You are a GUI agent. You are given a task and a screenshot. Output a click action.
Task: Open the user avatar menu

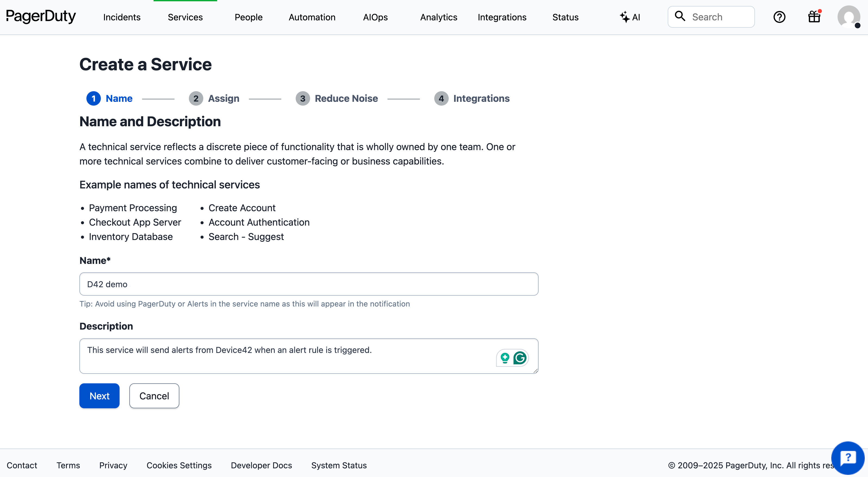tap(848, 17)
